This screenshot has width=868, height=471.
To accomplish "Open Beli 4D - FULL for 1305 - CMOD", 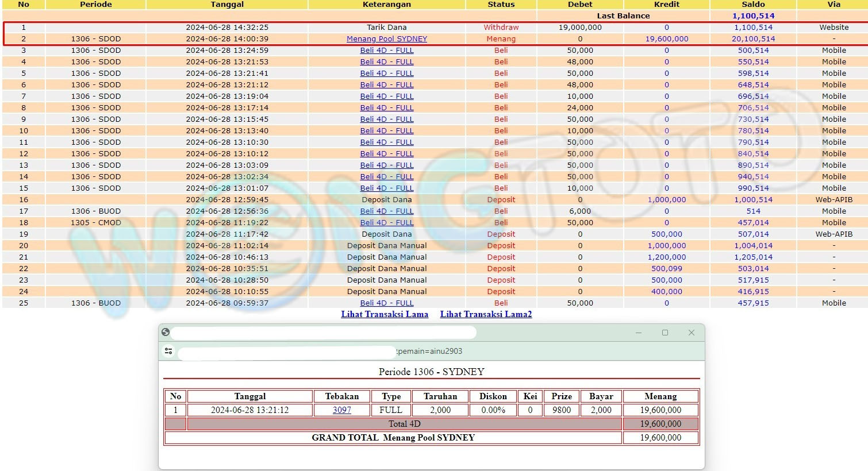I will tap(386, 223).
